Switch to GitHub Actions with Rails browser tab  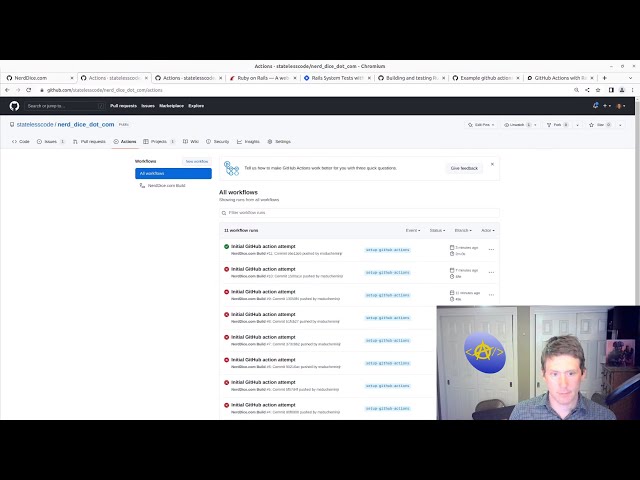(x=560, y=78)
